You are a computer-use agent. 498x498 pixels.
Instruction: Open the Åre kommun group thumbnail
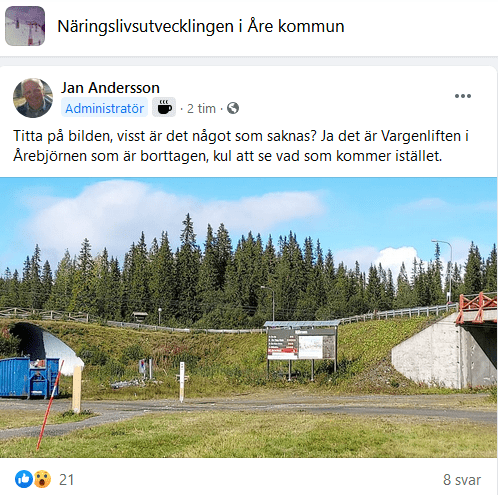point(25,26)
